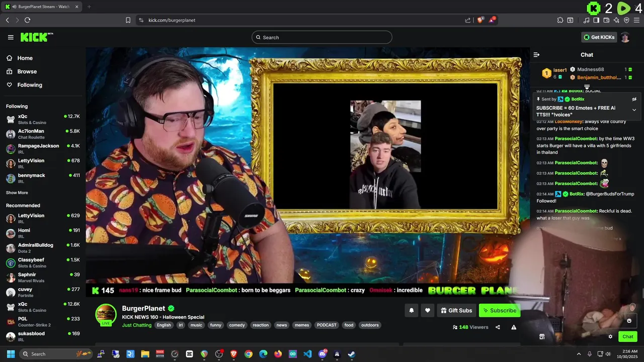Open the user profile avatar menu
The height and width of the screenshot is (362, 644).
(625, 37)
